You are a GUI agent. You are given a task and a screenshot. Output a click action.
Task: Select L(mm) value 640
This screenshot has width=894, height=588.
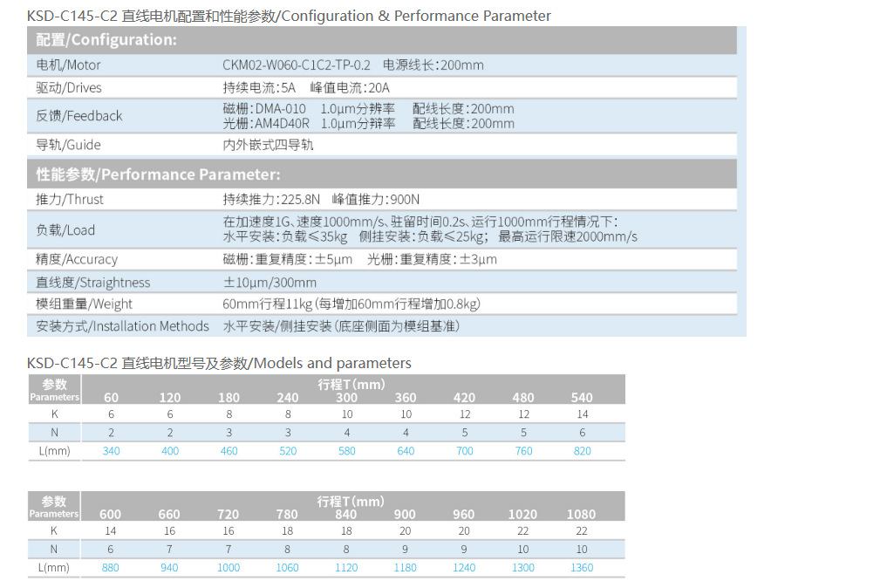[406, 451]
